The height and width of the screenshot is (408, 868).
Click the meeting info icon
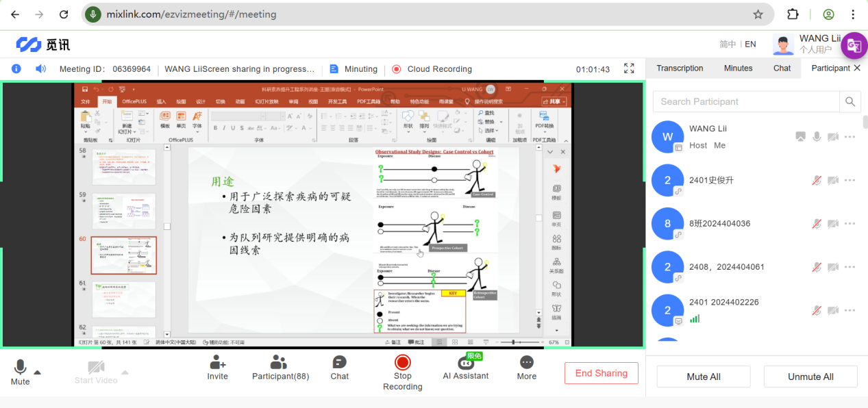pos(16,68)
